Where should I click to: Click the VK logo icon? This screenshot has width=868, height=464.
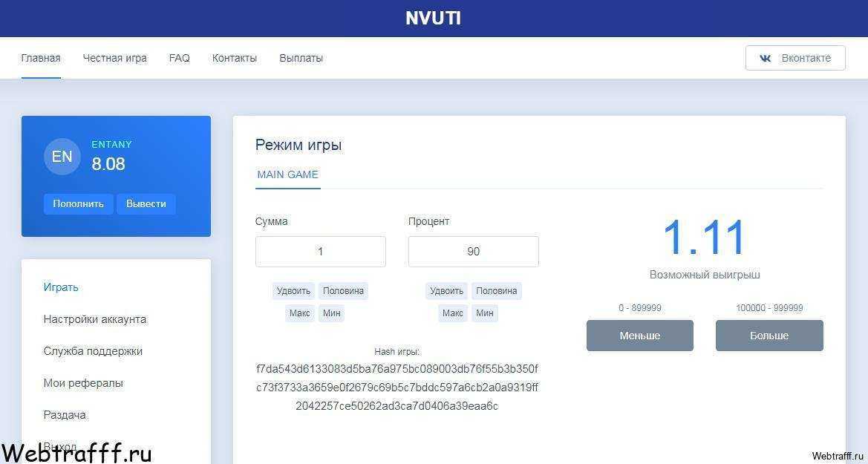point(766,58)
